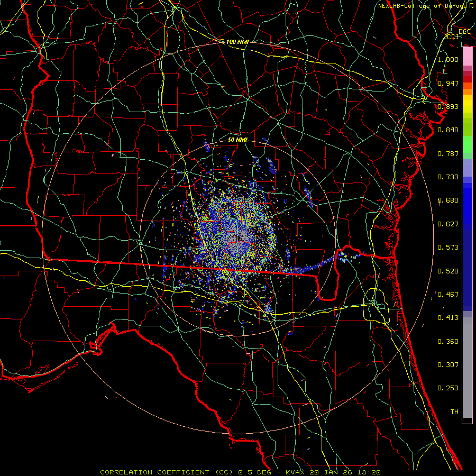Select the 0.253 scale value
The width and height of the screenshot is (476, 476).
[448, 388]
